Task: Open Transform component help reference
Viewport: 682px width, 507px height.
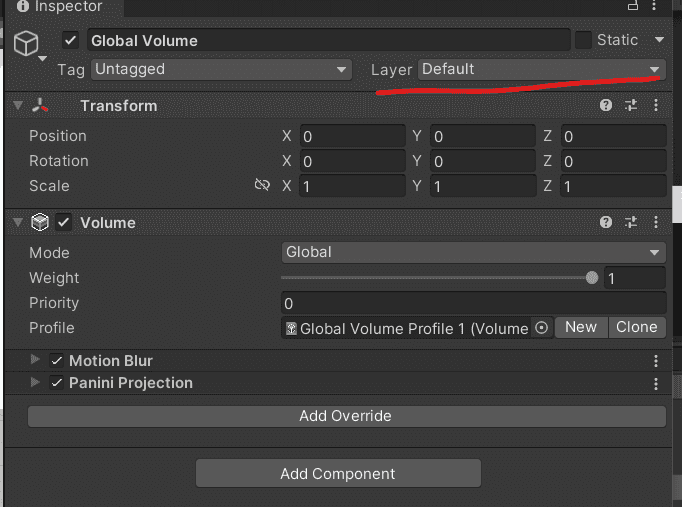Action: click(x=606, y=105)
